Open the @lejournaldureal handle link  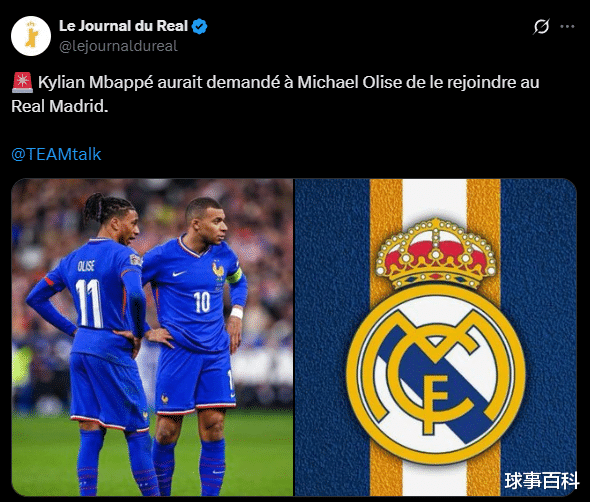point(118,46)
